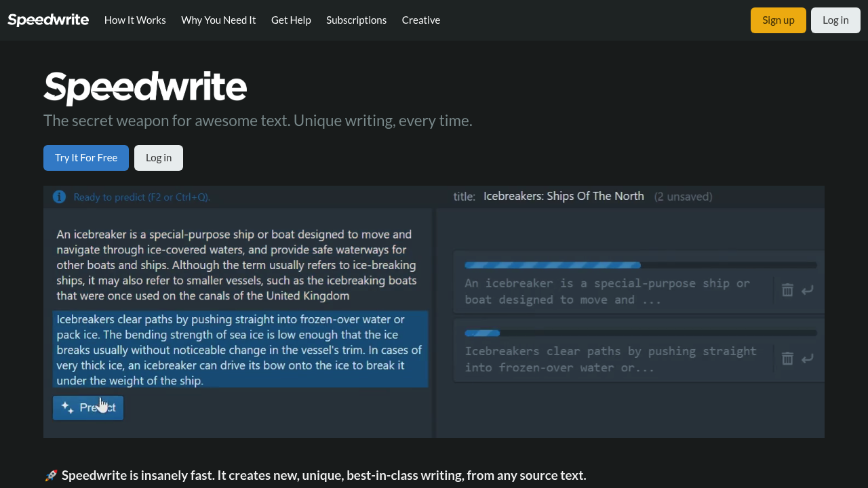Click the yellow Sign up button
Image resolution: width=868 pixels, height=488 pixels.
click(x=778, y=20)
